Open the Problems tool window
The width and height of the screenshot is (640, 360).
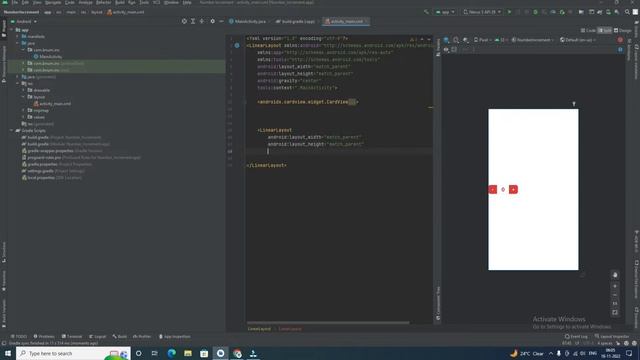44,337
